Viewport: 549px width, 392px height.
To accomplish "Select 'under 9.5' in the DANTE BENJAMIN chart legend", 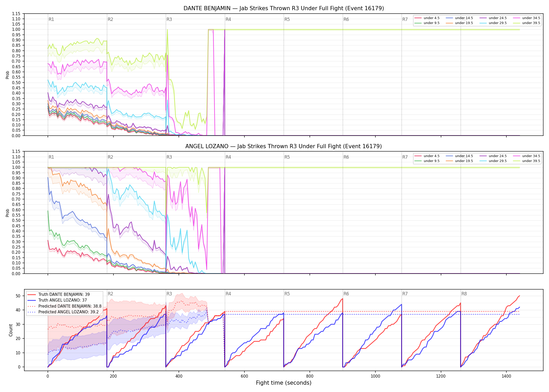I will pos(427,23).
